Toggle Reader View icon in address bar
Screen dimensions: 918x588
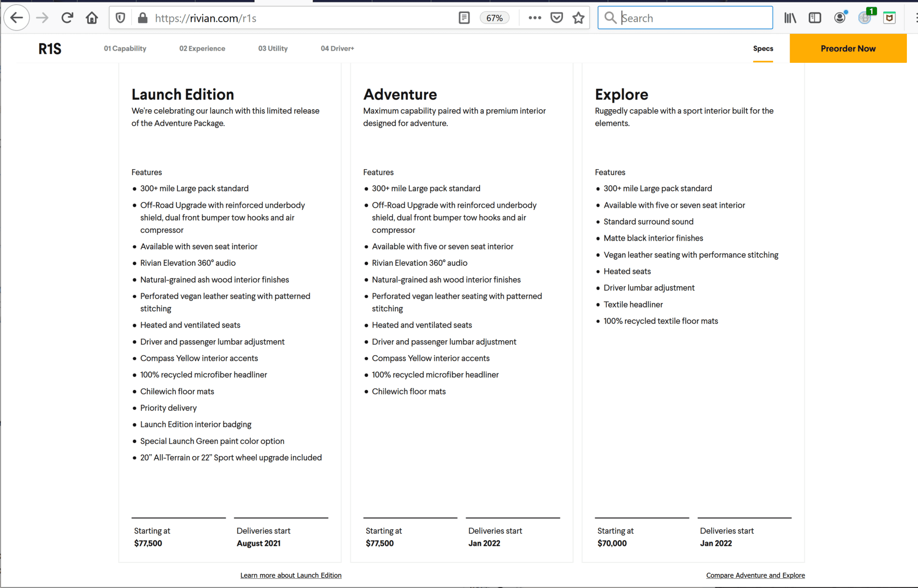click(x=464, y=18)
